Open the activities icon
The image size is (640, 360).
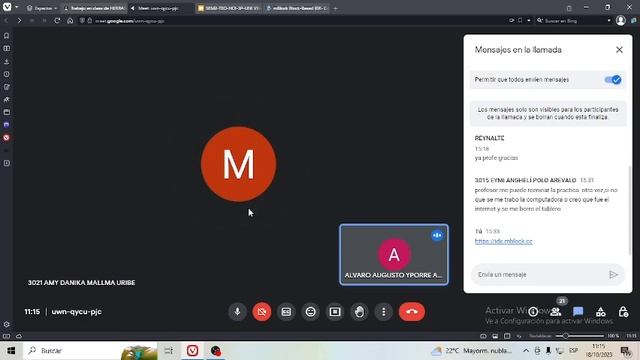(600, 312)
